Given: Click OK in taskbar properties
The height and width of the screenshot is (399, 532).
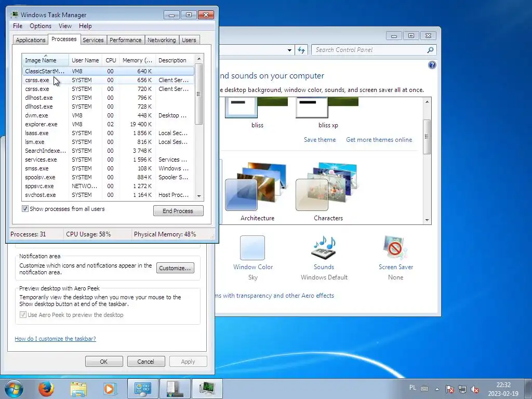Looking at the screenshot, I should point(104,362).
